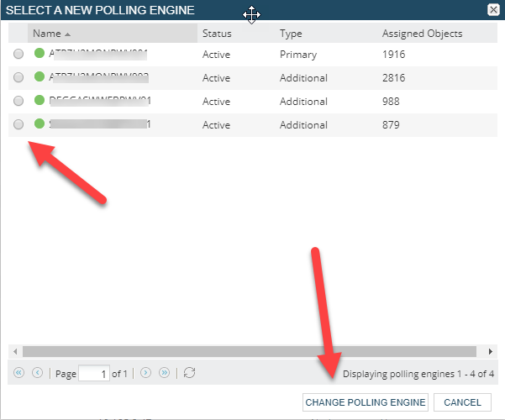Select the radio button for engine with 879 objects
505x420 pixels.
point(18,124)
